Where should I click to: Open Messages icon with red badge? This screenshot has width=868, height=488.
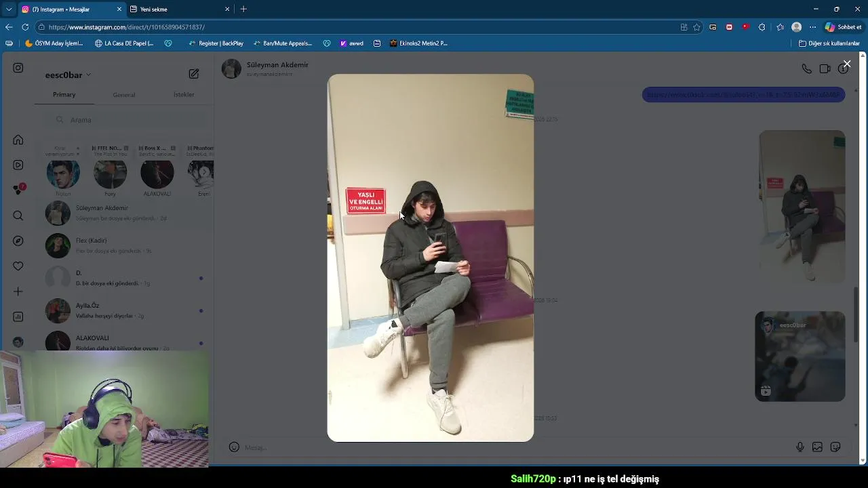click(x=18, y=190)
